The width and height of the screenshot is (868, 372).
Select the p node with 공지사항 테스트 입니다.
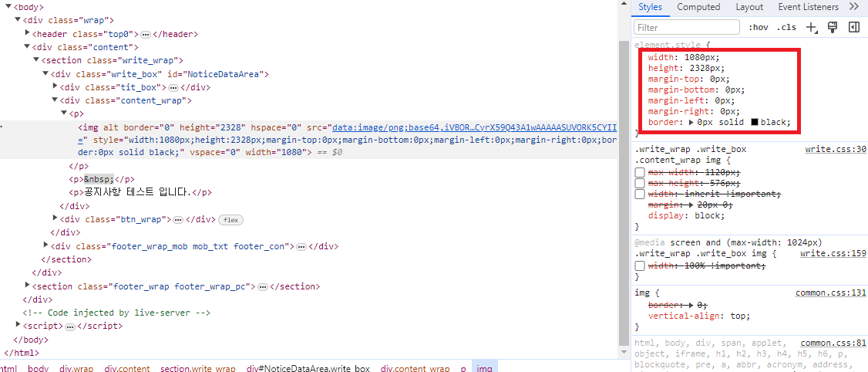pos(140,192)
